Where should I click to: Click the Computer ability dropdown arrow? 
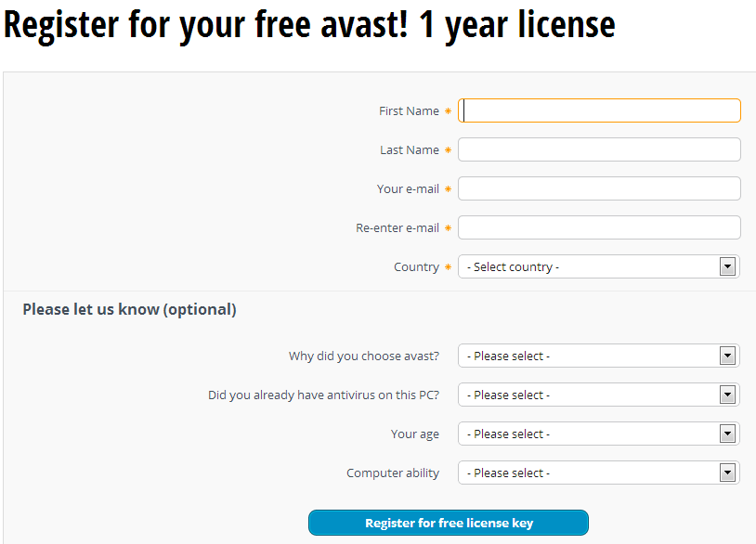[727, 473]
